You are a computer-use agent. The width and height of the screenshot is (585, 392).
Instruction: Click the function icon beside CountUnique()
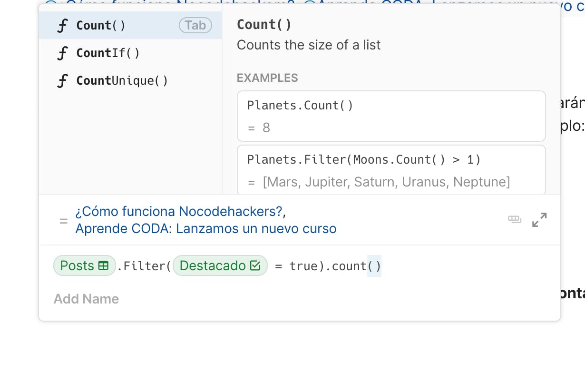coord(62,80)
